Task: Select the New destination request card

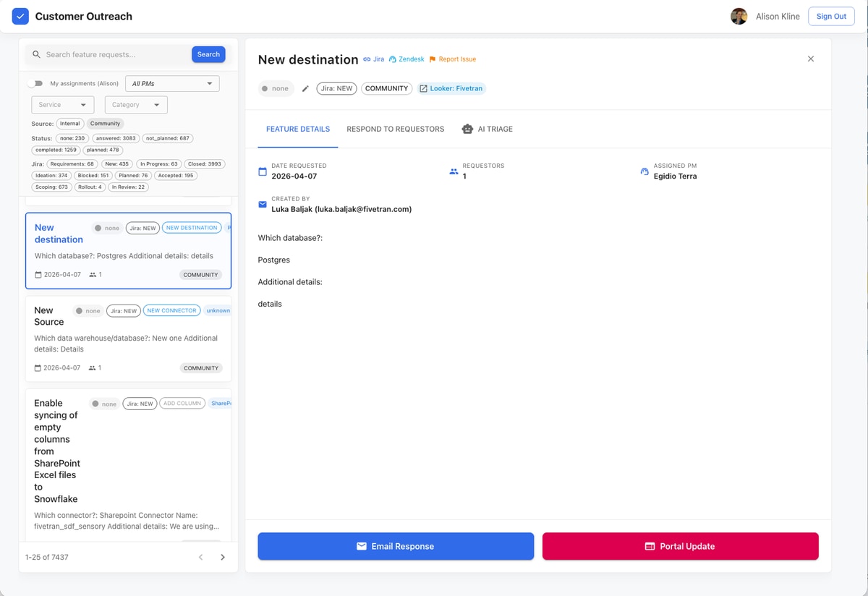Action: coord(129,250)
